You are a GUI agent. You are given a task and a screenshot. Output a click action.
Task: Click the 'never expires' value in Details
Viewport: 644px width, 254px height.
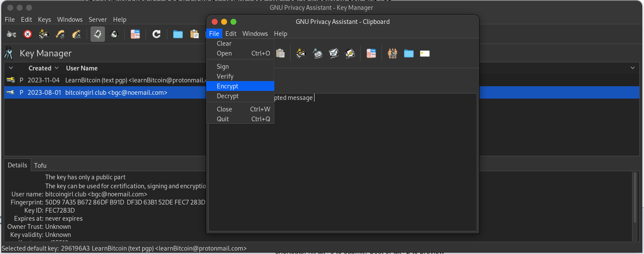[x=64, y=219]
